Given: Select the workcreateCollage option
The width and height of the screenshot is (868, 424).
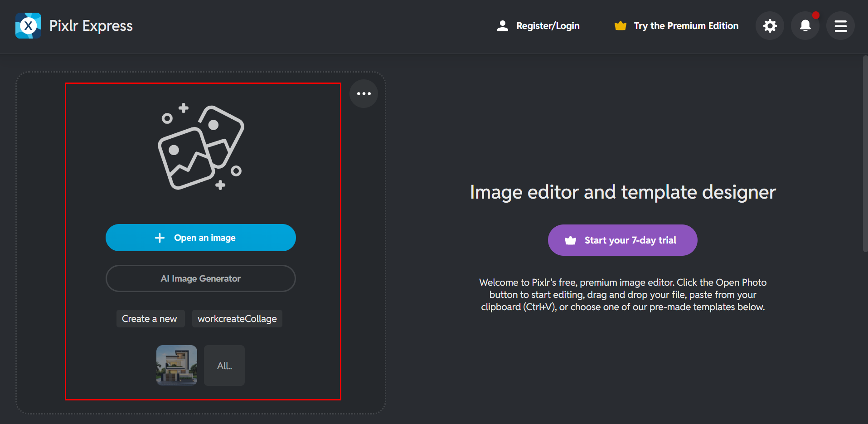Looking at the screenshot, I should 237,319.
